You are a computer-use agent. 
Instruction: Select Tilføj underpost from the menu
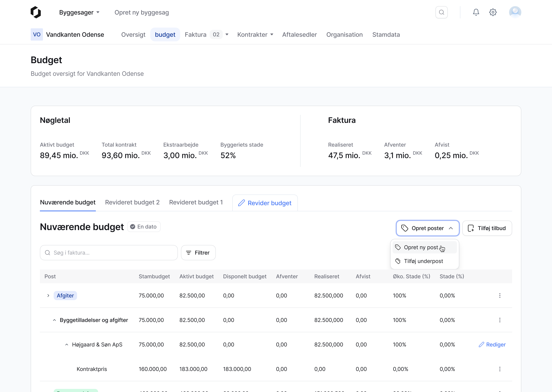click(x=423, y=261)
